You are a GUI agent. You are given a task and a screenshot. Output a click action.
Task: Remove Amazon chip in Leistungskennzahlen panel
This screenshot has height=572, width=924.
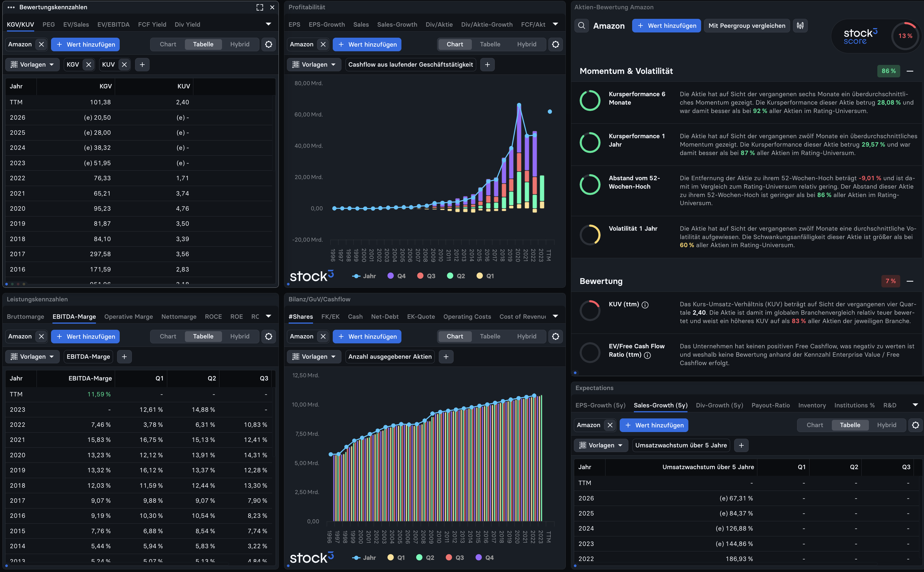coord(42,336)
